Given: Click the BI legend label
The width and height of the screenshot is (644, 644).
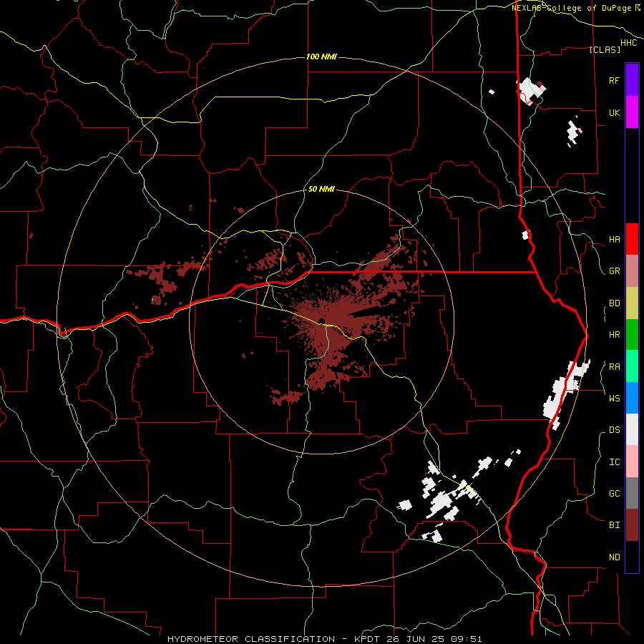Looking at the screenshot, I should tap(615, 525).
